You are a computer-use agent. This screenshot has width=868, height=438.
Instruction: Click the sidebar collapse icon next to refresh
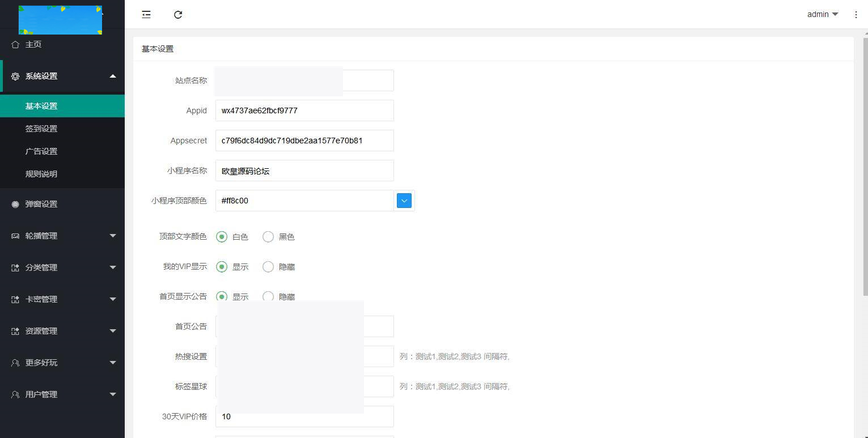(x=146, y=14)
